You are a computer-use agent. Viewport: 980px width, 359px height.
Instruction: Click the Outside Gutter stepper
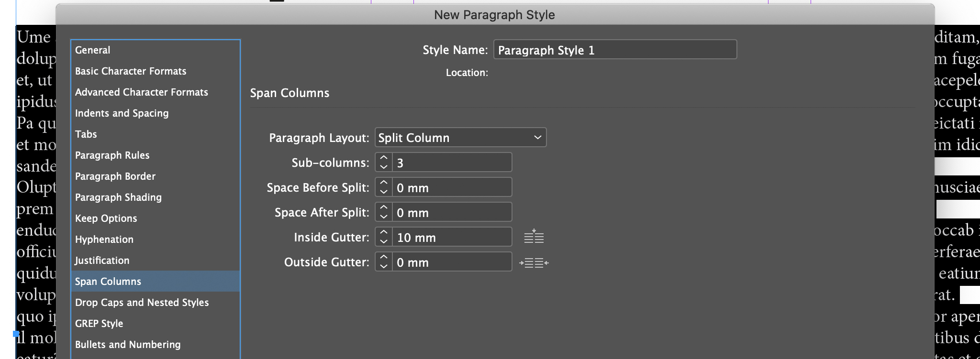pos(383,262)
